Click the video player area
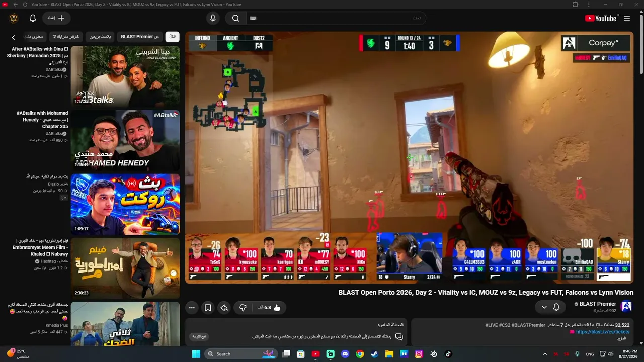Image resolution: width=644 pixels, height=362 pixels. click(409, 157)
